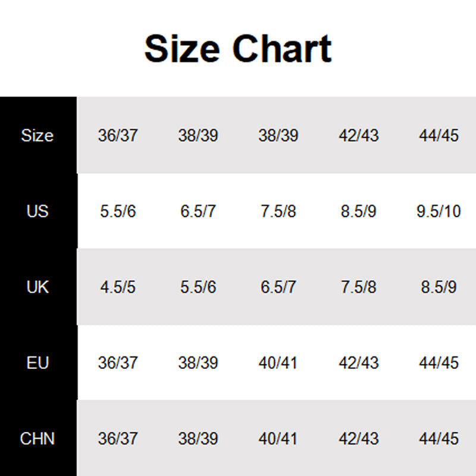Select the UK row header
This screenshot has width=476, height=476.
click(37, 287)
